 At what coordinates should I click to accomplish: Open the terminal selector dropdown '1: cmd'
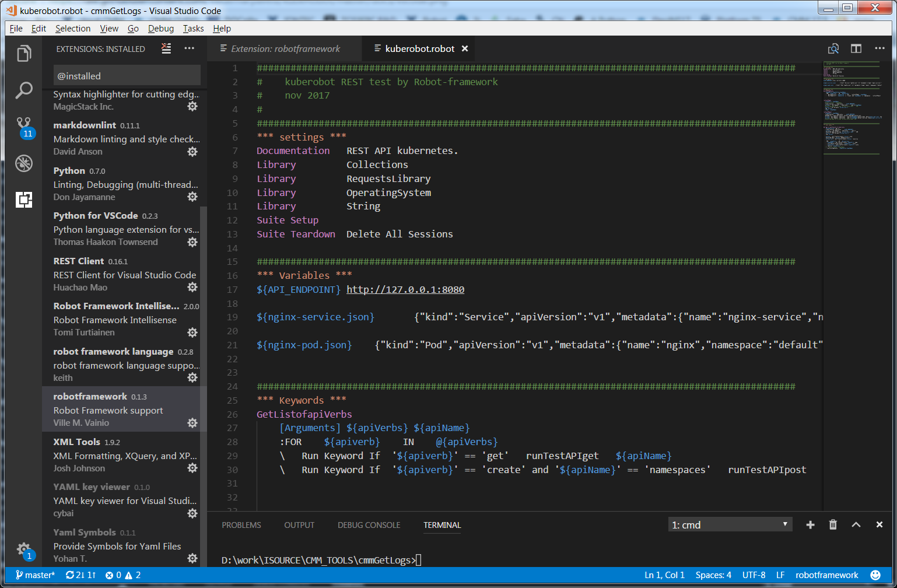[x=730, y=524]
